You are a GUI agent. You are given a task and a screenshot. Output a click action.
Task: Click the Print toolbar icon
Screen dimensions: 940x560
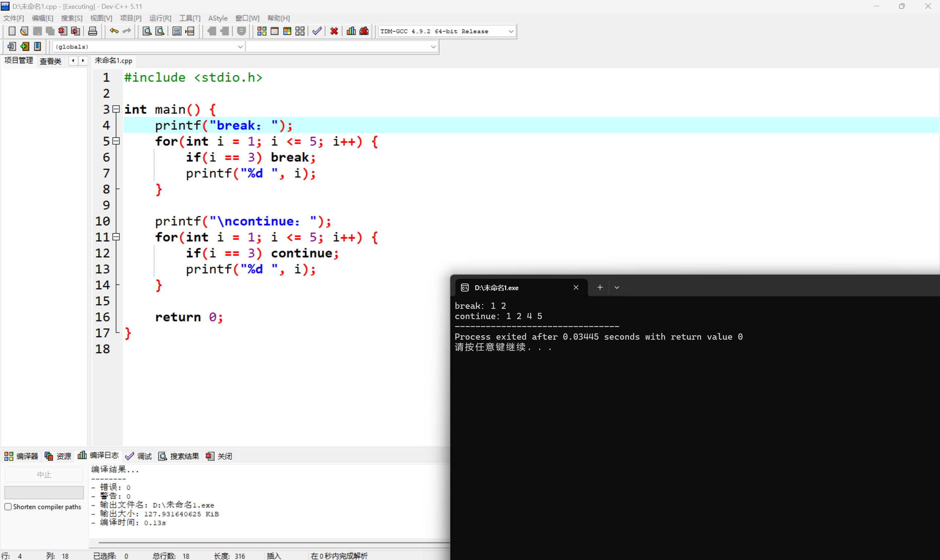pos(93,31)
